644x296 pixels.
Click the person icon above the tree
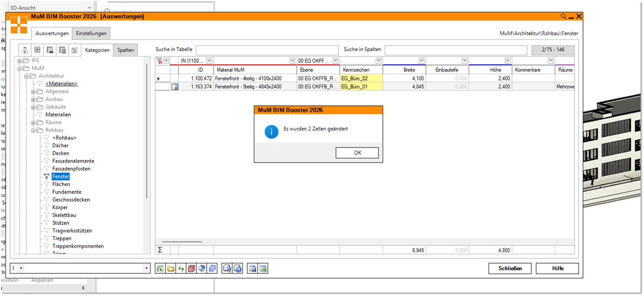click(25, 50)
